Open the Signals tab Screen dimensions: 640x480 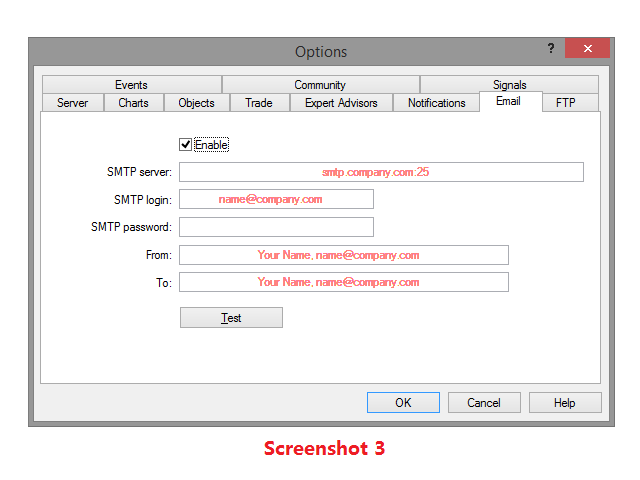pyautogui.click(x=509, y=84)
